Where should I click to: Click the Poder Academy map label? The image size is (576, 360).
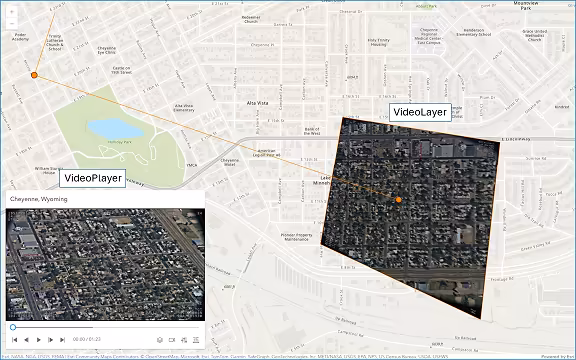click(x=20, y=37)
